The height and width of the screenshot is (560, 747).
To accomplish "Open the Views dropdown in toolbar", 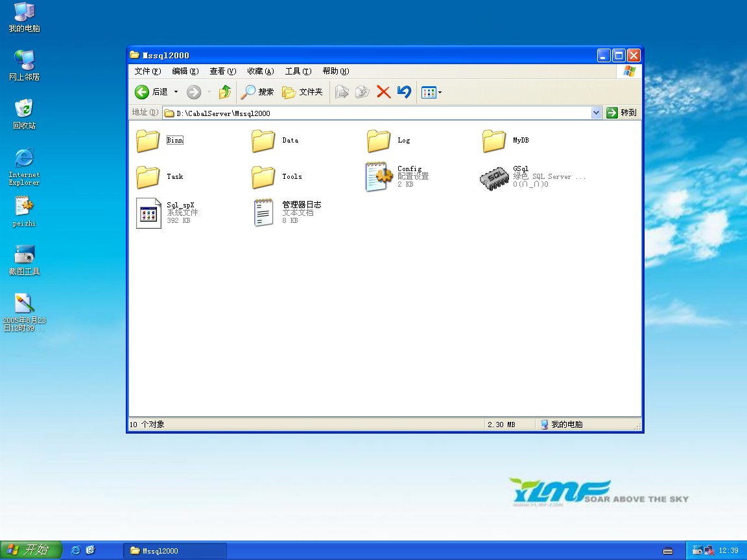I will (x=431, y=92).
